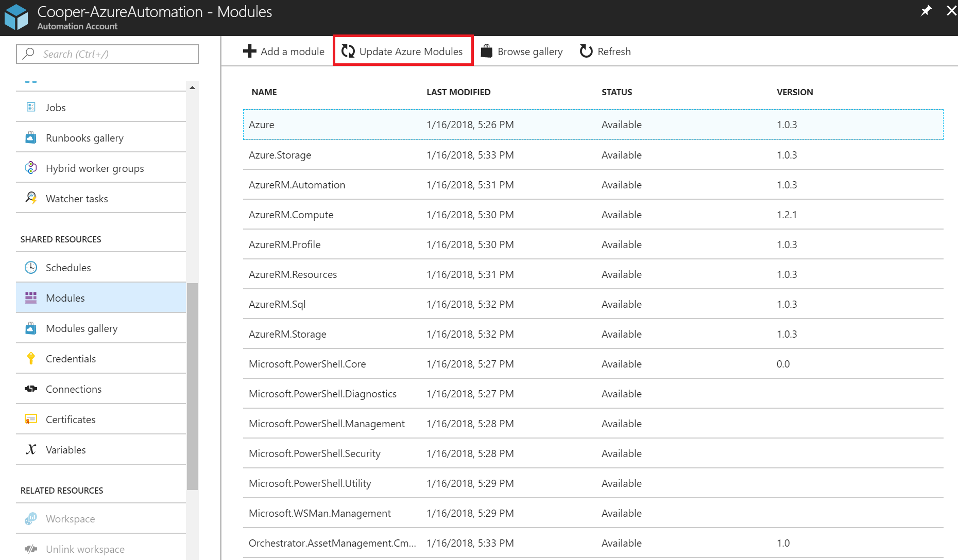This screenshot has height=560, width=958.
Task: Click the Runbooks gallery bag icon
Action: pos(31,137)
